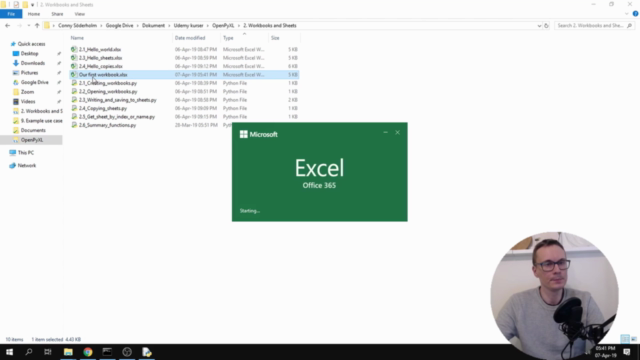This screenshot has width=640, height=360.
Task: Select Our first workbook.xlsx file
Action: (x=103, y=75)
